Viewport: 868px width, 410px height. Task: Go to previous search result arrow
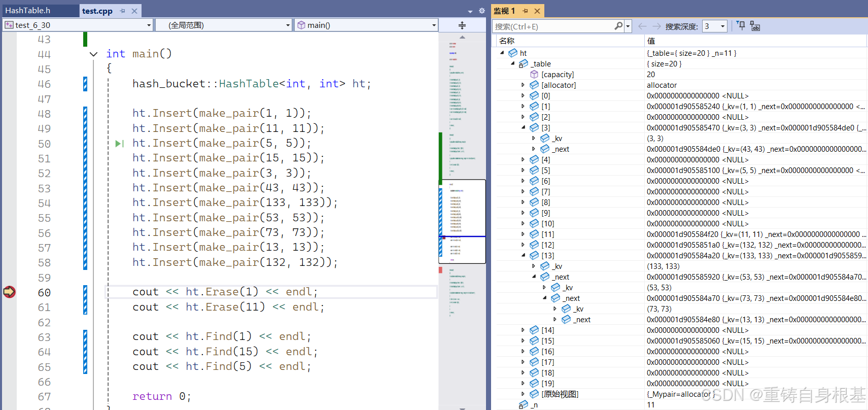pyautogui.click(x=642, y=26)
